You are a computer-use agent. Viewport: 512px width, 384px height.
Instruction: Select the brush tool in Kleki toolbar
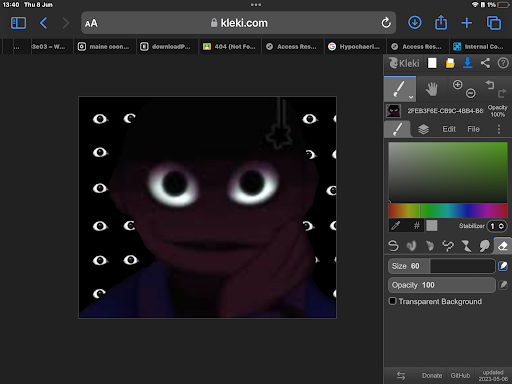pos(400,89)
